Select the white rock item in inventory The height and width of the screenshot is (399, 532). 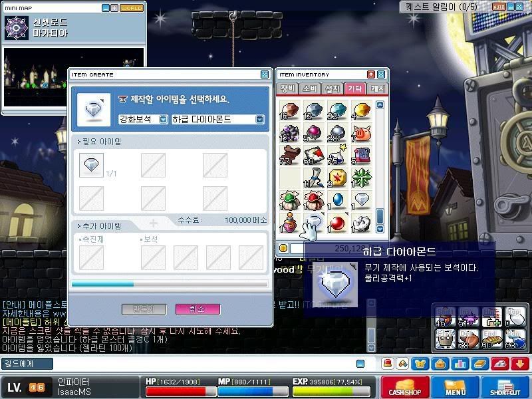click(361, 223)
